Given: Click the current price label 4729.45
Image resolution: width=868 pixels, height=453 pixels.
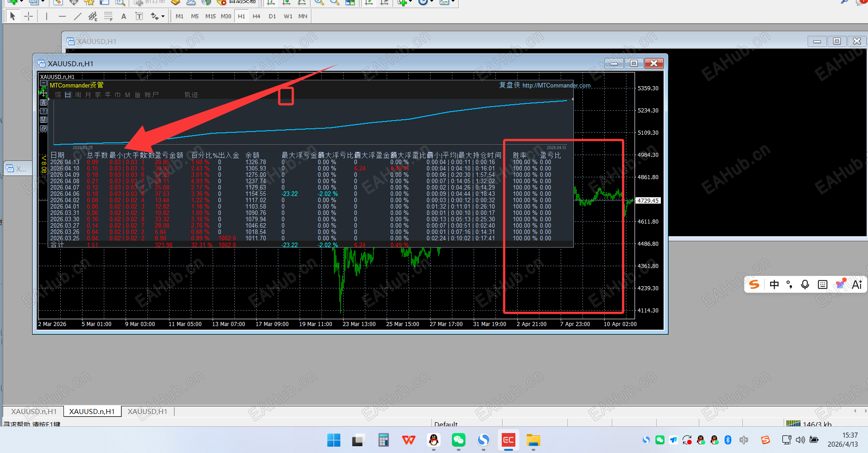Looking at the screenshot, I should coord(648,200).
